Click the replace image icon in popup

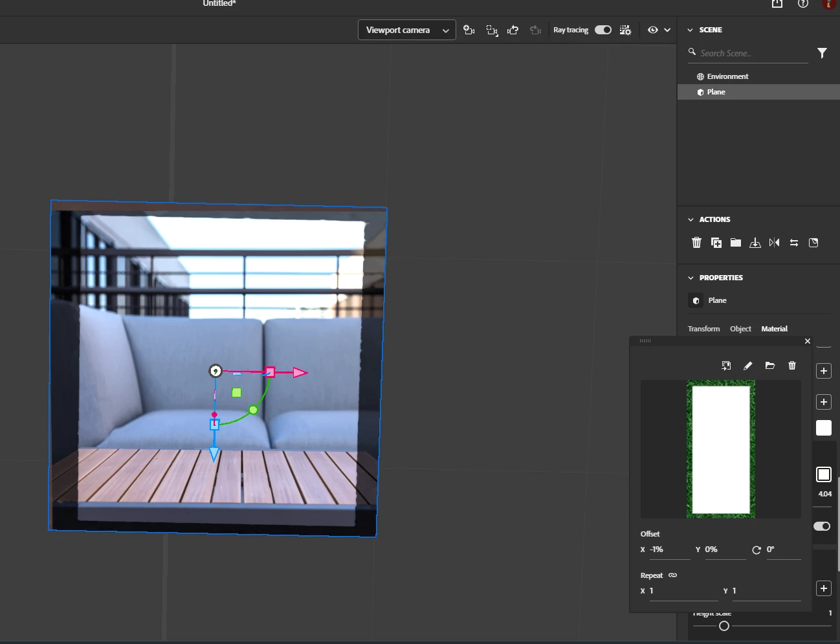pyautogui.click(x=726, y=366)
